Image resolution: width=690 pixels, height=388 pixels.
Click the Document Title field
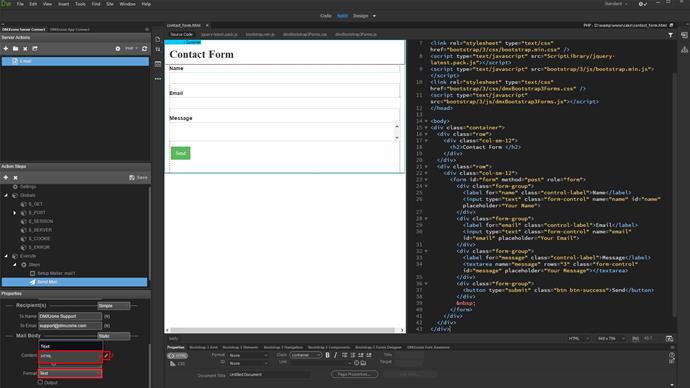[269, 375]
